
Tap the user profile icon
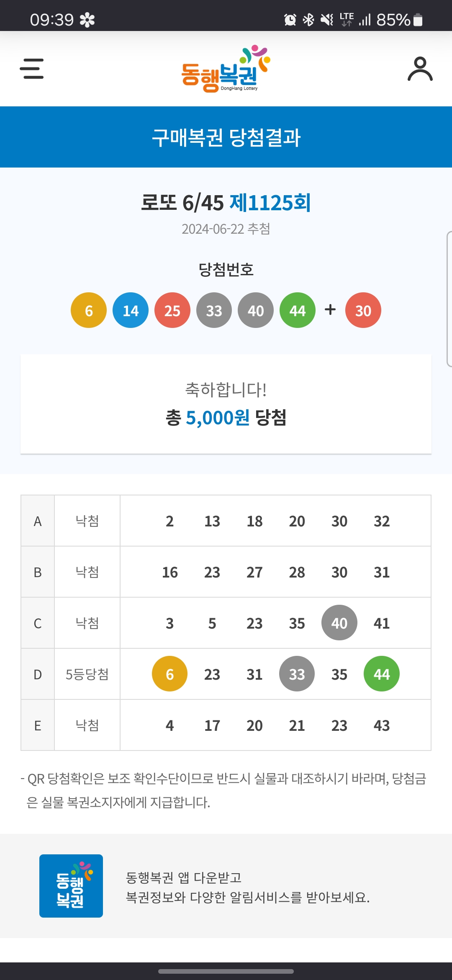[420, 69]
